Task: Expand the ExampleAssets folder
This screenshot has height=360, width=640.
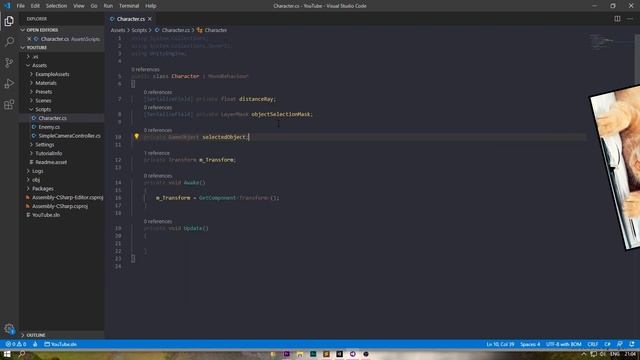Action: coord(52,74)
